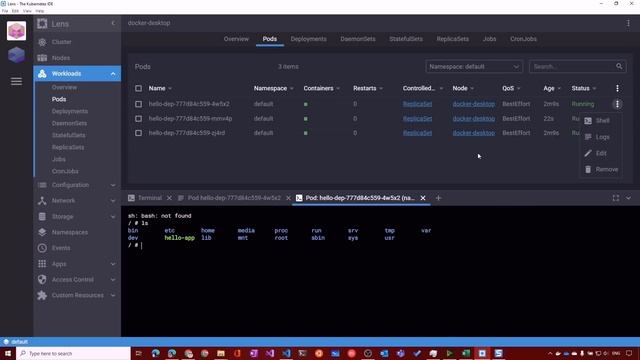Toggle the select-all pods checkbox

coord(138,89)
